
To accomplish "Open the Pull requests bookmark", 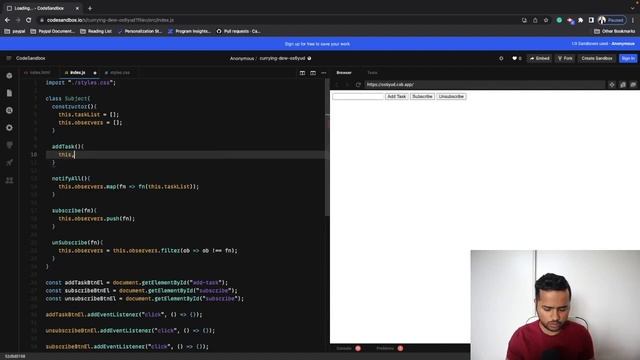I will 238,31.
